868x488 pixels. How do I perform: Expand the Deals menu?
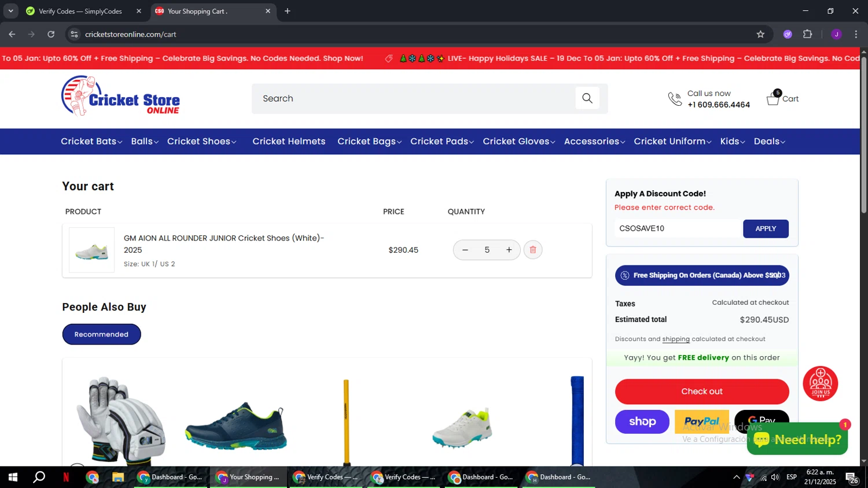(x=770, y=141)
